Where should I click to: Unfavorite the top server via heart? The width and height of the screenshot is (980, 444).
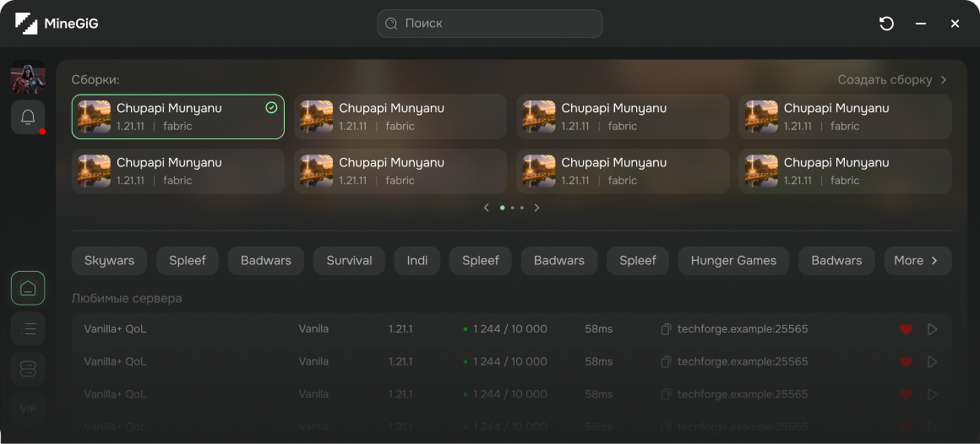pos(906,329)
